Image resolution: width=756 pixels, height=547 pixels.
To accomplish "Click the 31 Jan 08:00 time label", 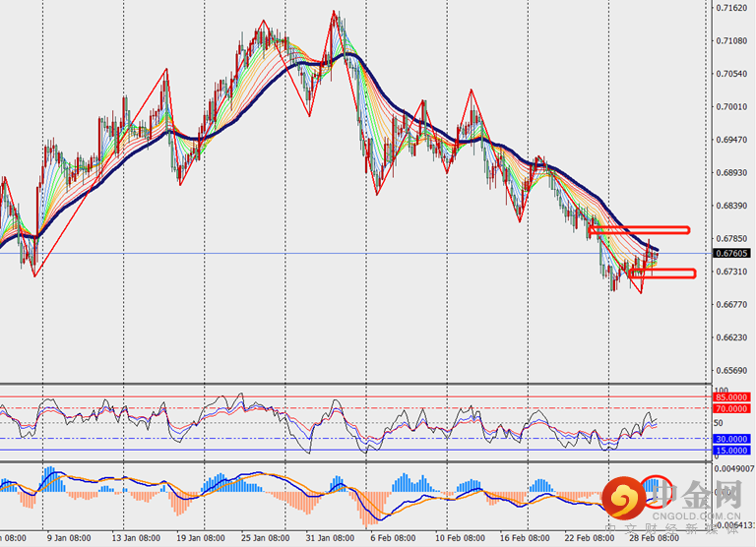I will (330, 538).
